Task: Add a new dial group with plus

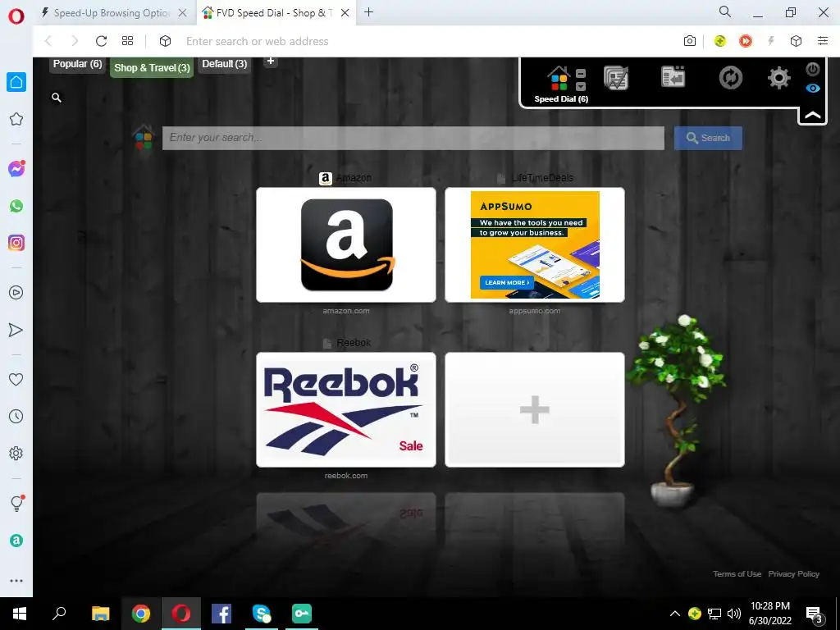Action: (271, 61)
